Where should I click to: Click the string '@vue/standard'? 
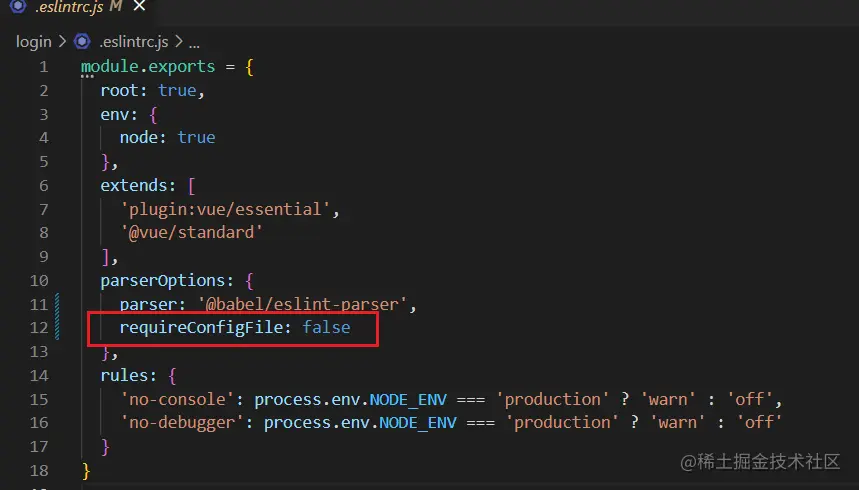click(x=191, y=233)
